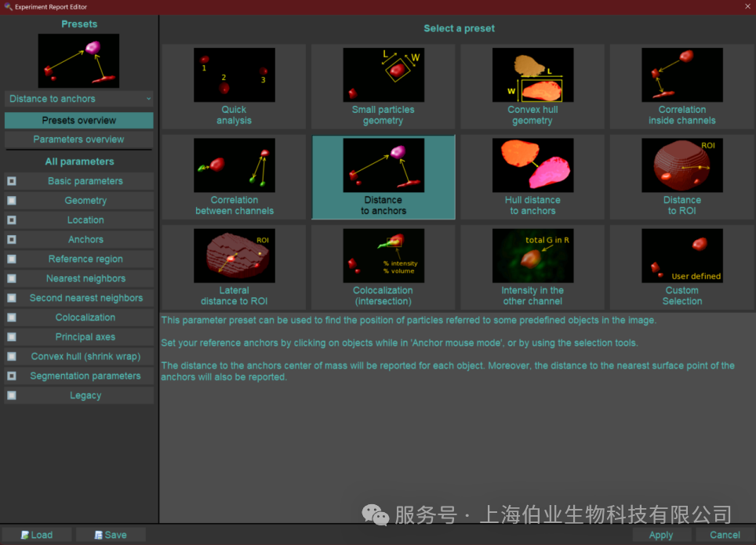Viewport: 756px width, 545px height.
Task: Toggle the Colocalization checkbox
Action: click(12, 318)
